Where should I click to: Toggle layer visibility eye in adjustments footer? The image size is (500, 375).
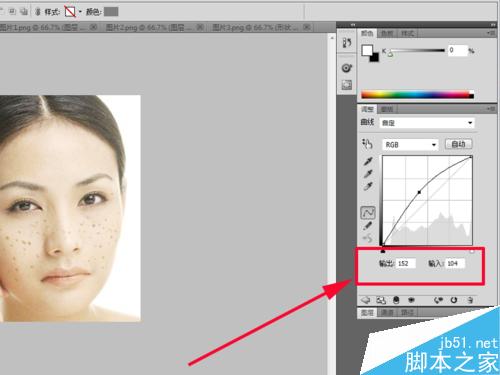coord(412,300)
